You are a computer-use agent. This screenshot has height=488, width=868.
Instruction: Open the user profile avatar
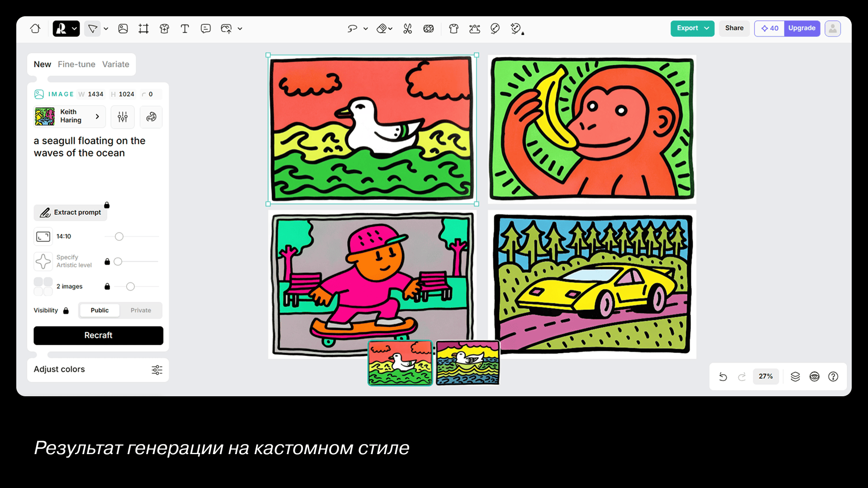(x=832, y=28)
